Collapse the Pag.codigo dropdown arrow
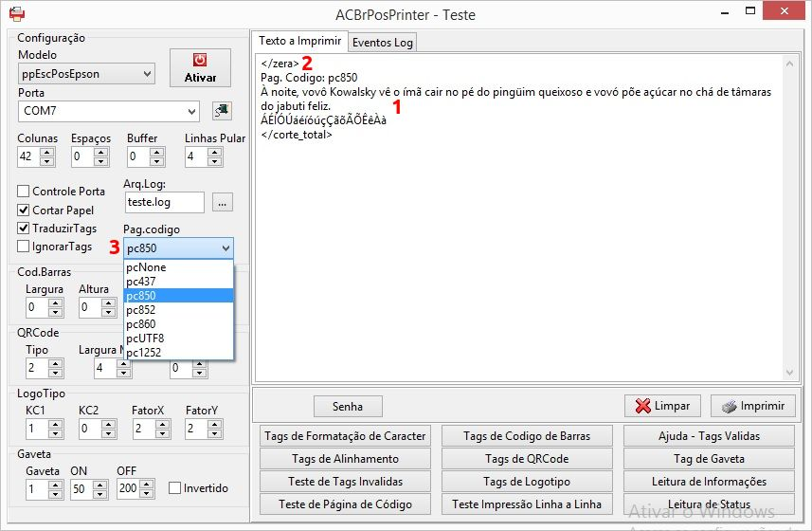The width and height of the screenshot is (812, 531). (x=226, y=248)
